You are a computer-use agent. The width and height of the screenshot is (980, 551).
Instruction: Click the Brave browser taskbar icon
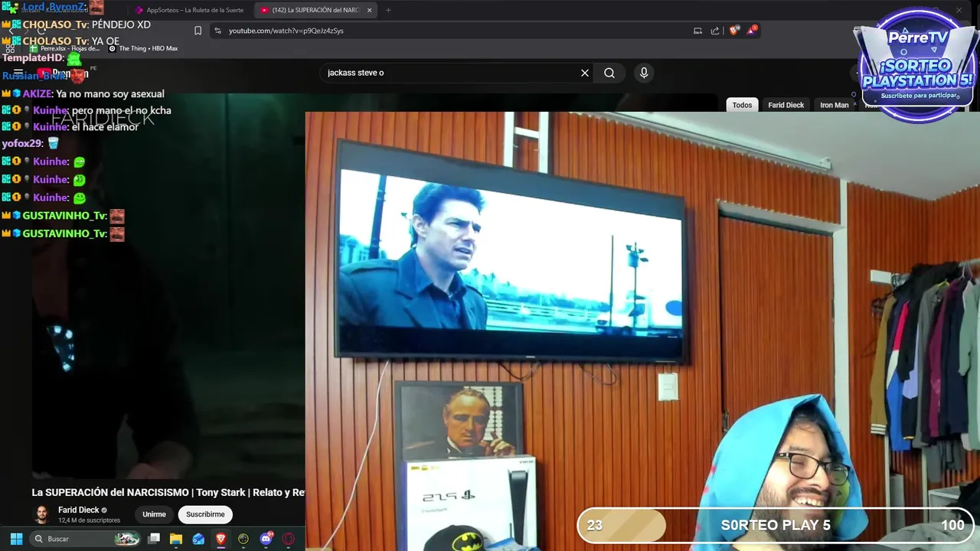[220, 539]
